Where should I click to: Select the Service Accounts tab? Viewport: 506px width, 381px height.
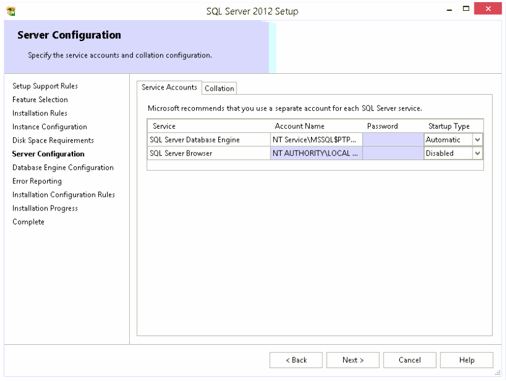[169, 87]
